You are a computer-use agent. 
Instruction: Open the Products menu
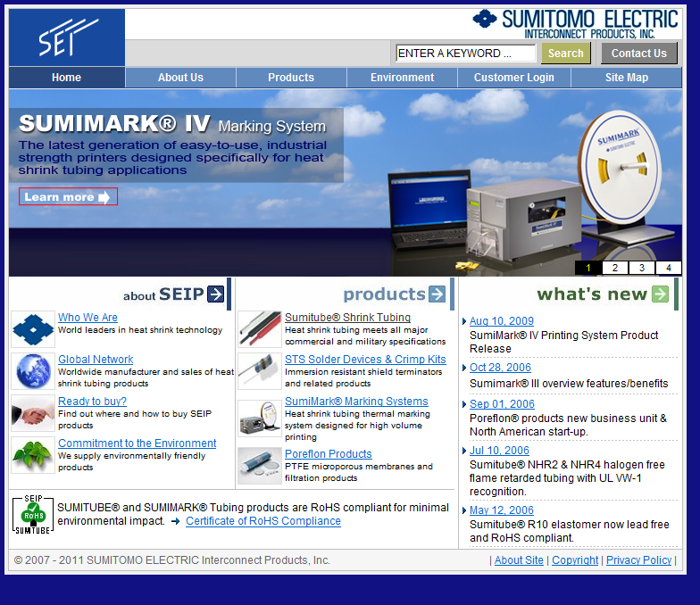(291, 78)
